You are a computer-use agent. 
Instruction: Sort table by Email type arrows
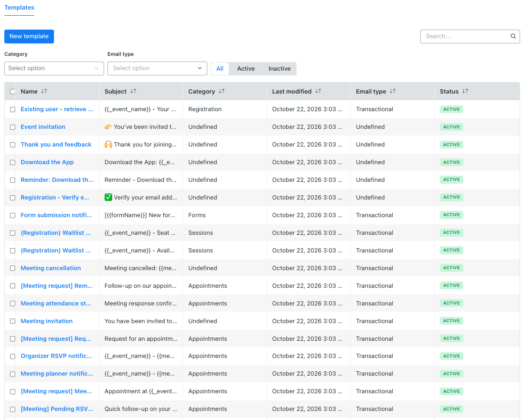(x=393, y=91)
